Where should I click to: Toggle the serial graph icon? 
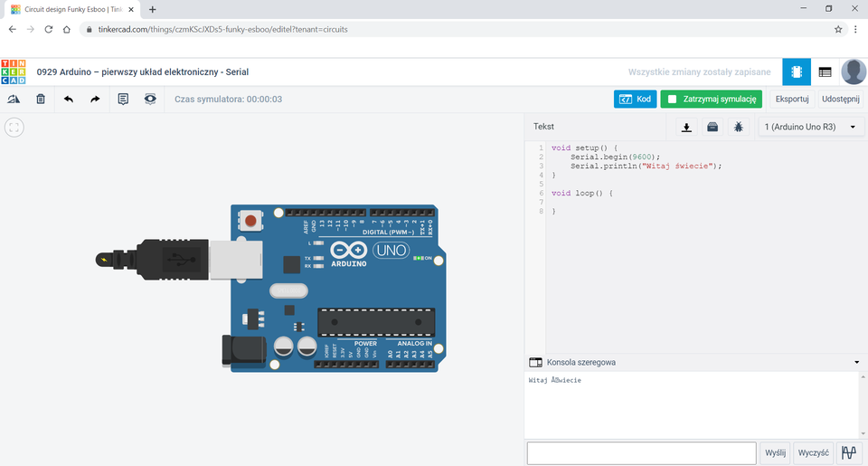[x=849, y=452]
